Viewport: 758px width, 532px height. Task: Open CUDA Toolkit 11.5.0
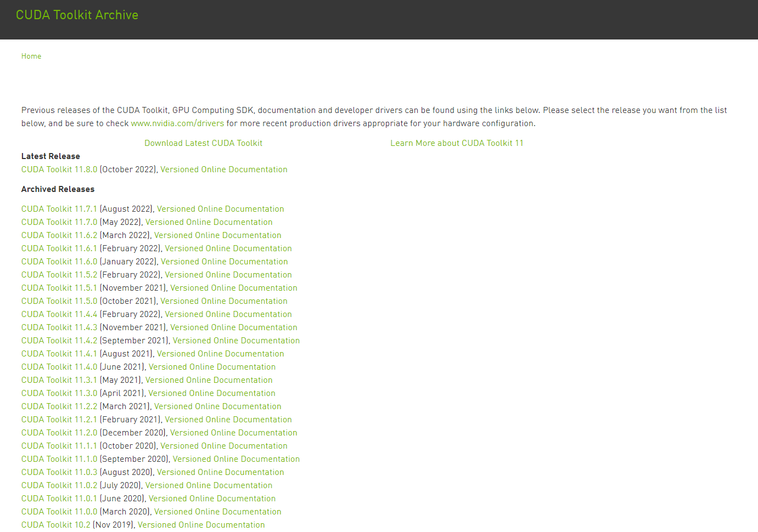[59, 301]
